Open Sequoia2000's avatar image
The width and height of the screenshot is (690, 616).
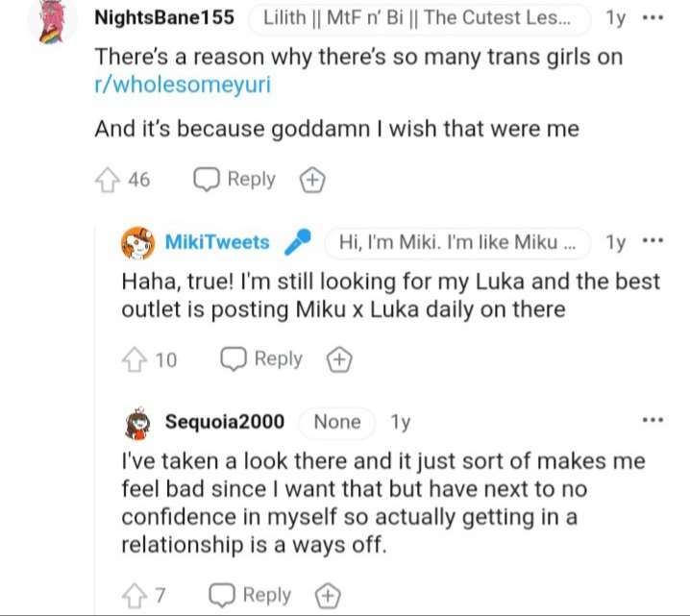[137, 422]
